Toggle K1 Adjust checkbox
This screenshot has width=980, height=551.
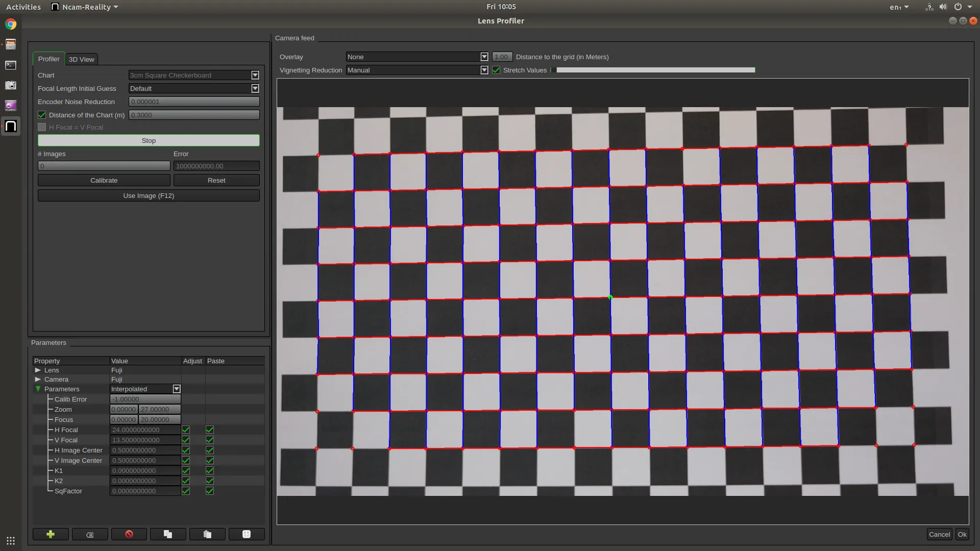[x=186, y=470]
